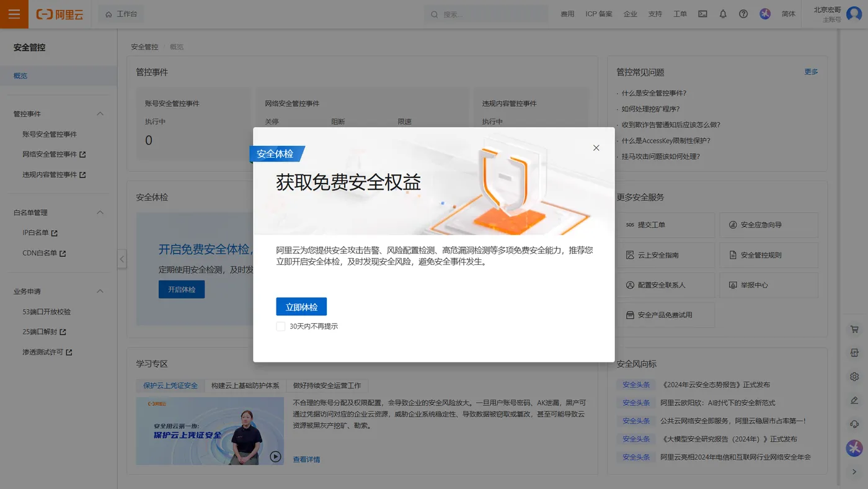
Task: Open 什么是安全管控事件? question
Action: 653,93
